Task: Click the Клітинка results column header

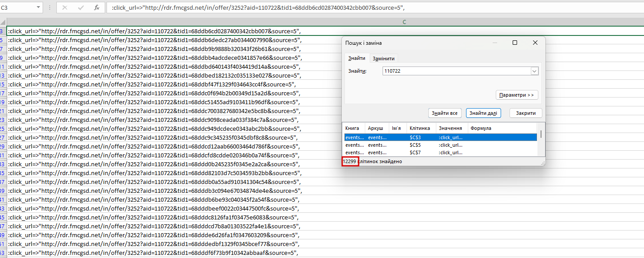Action: click(x=422, y=128)
